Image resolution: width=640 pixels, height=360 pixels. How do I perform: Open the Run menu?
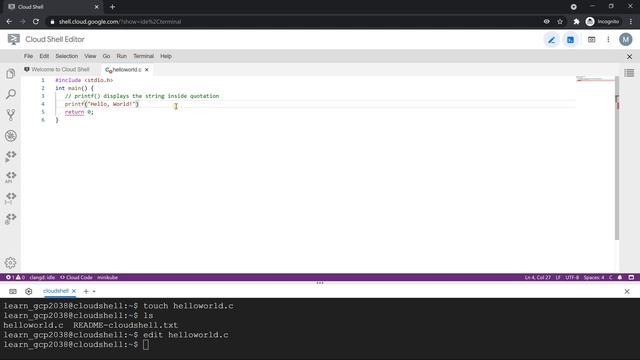coord(122,56)
